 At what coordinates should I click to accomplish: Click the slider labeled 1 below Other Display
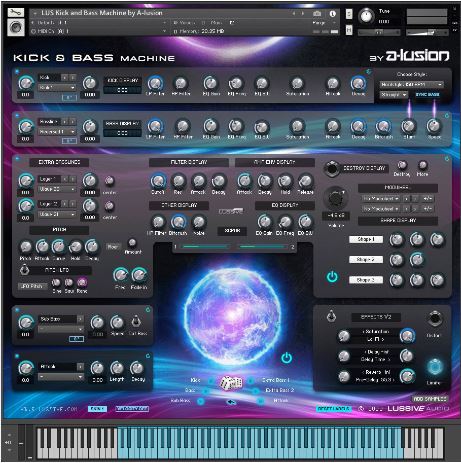coord(205,247)
